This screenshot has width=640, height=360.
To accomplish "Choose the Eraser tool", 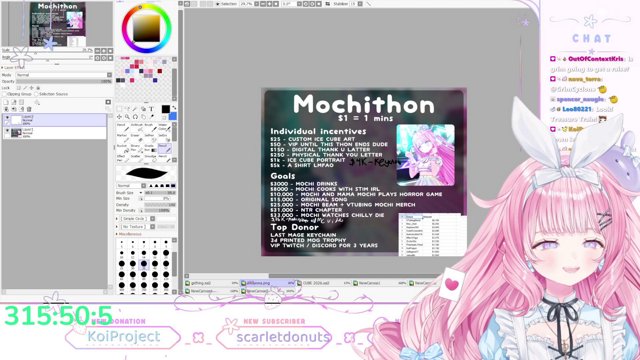I will click(x=137, y=139).
